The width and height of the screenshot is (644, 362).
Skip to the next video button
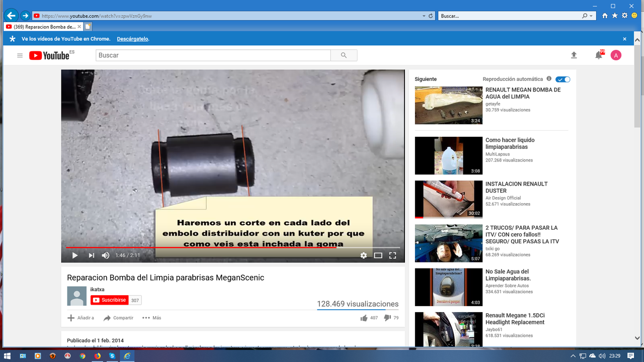tap(91, 255)
